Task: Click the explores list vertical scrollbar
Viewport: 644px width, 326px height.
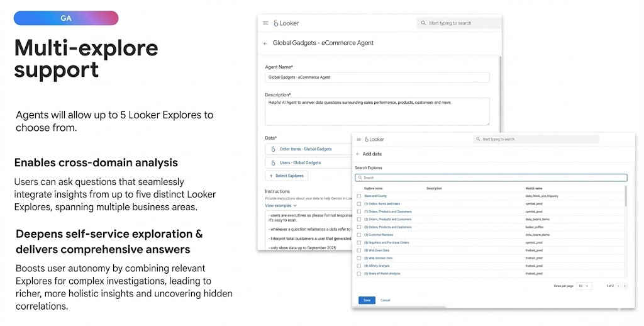Action: pyautogui.click(x=626, y=196)
